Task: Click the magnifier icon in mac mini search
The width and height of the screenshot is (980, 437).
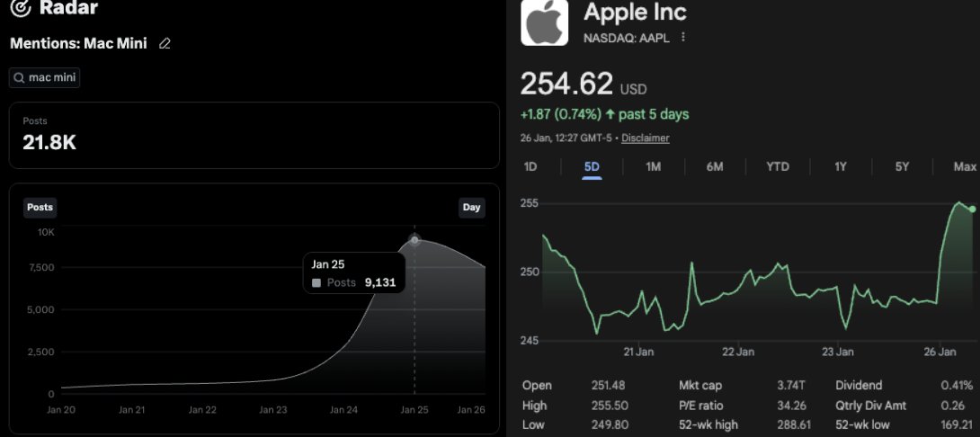Action: (x=19, y=78)
